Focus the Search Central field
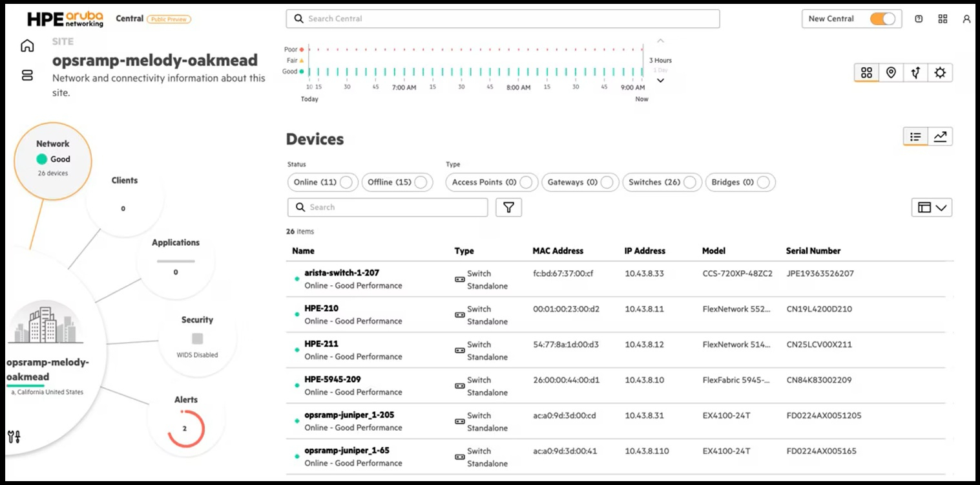980x485 pixels. [x=503, y=19]
